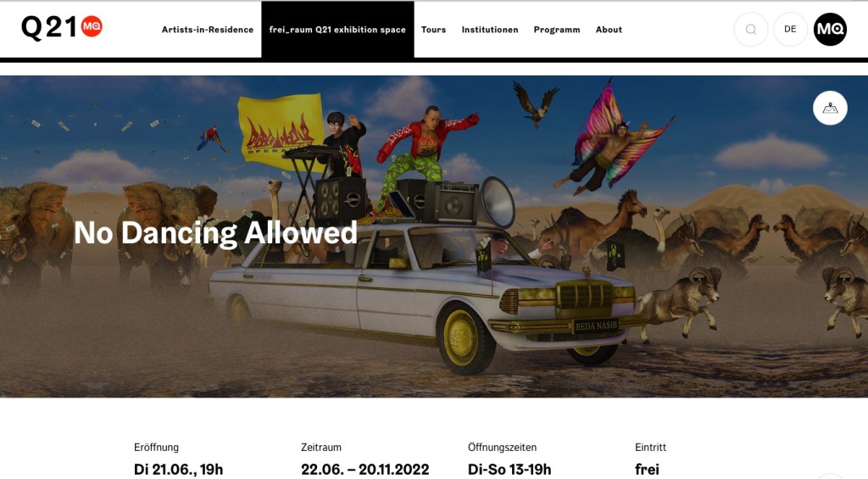The image size is (868, 479).
Task: Click the hero image limousine artwork
Action: click(x=429, y=299)
